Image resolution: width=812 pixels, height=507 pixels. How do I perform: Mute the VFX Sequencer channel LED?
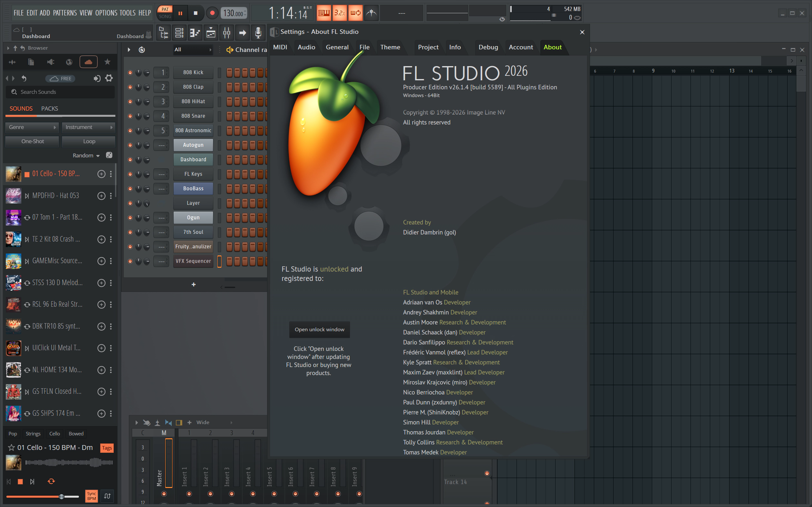tap(130, 261)
